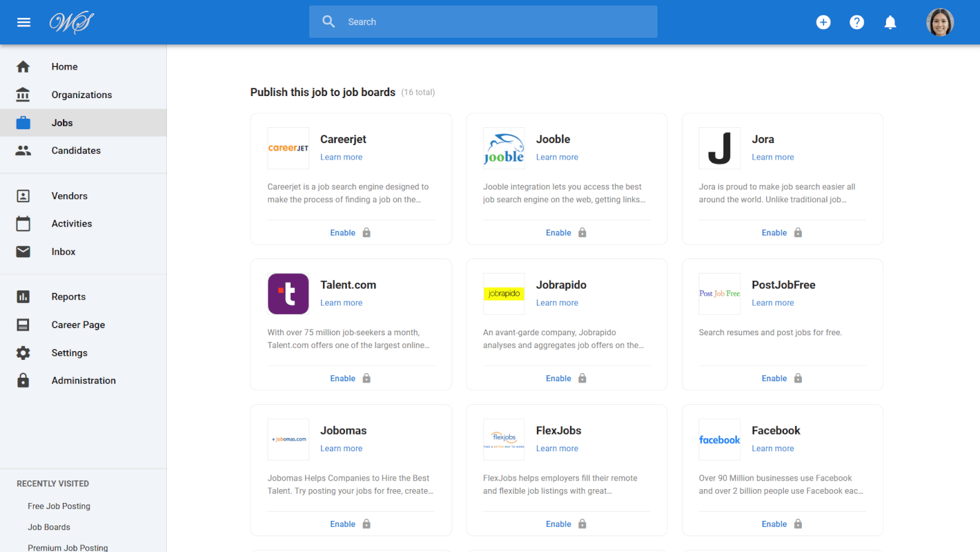Click the FlexJobs logo
The width and height of the screenshot is (980, 552).
pyautogui.click(x=504, y=439)
